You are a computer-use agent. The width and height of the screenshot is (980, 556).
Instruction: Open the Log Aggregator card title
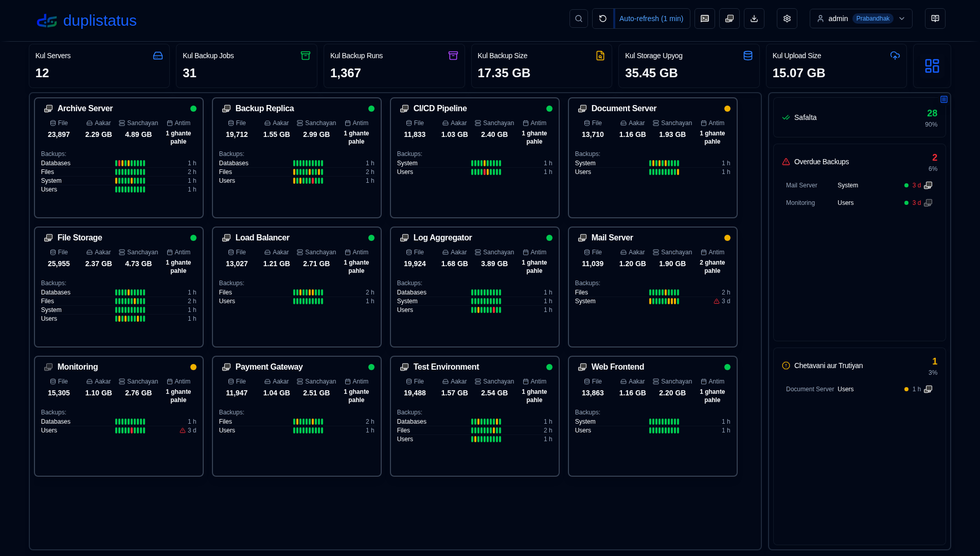pyautogui.click(x=442, y=238)
